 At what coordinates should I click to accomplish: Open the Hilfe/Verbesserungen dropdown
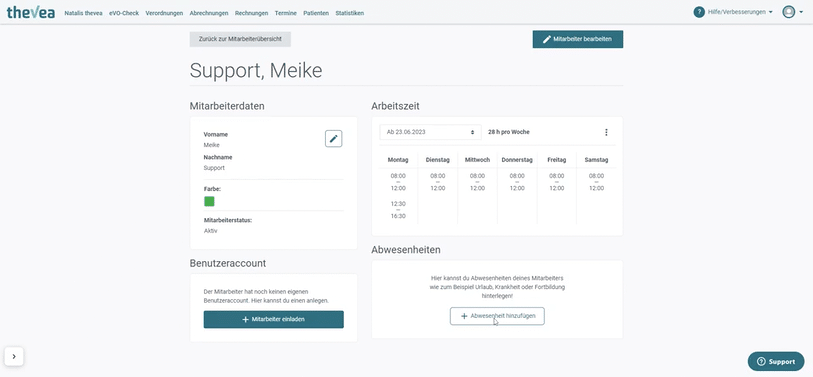coord(740,12)
